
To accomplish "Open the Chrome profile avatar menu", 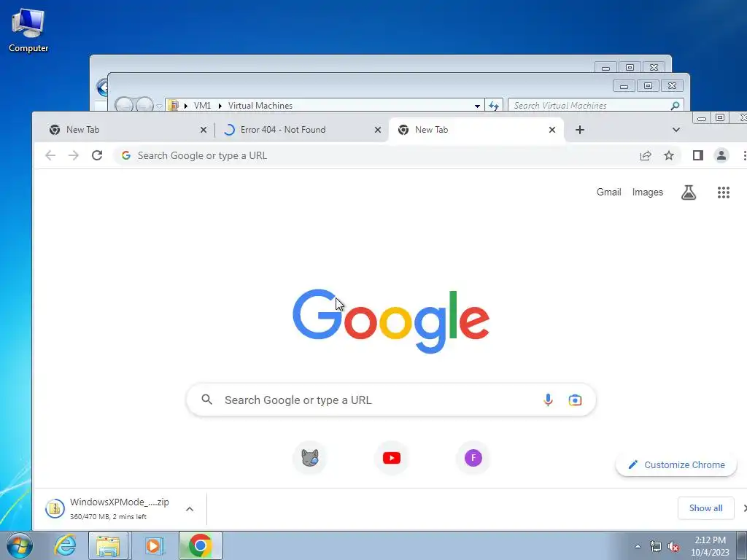I will coord(721,155).
